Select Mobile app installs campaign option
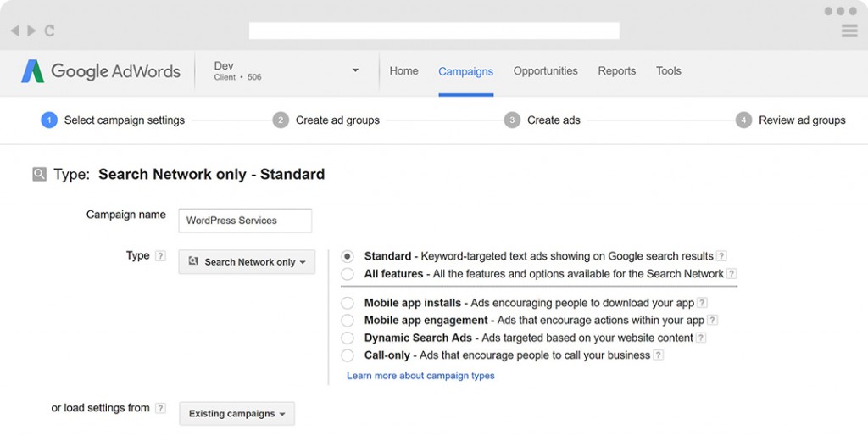Image resolution: width=868 pixels, height=436 pixels. point(348,303)
